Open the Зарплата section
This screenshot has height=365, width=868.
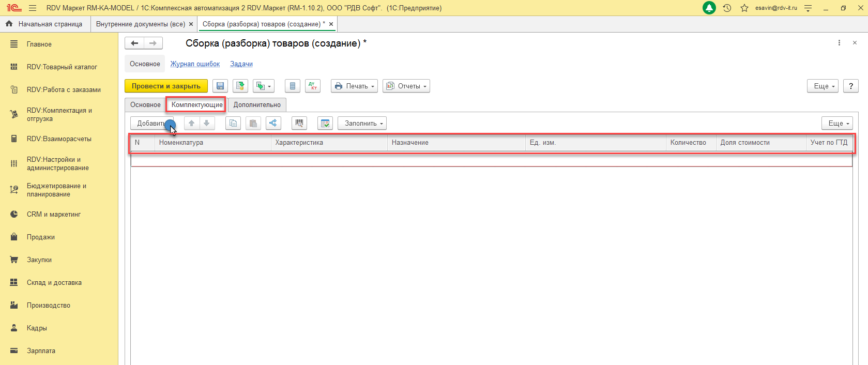tap(41, 351)
